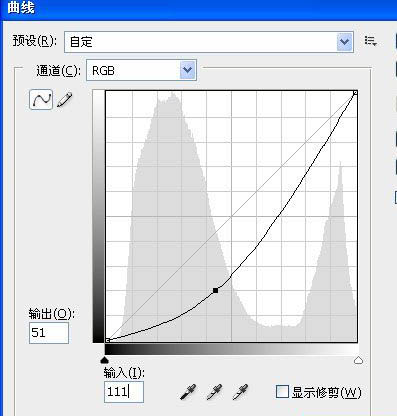Image resolution: width=397 pixels, height=416 pixels.
Task: Click the 输出 output value field
Action: [49, 333]
